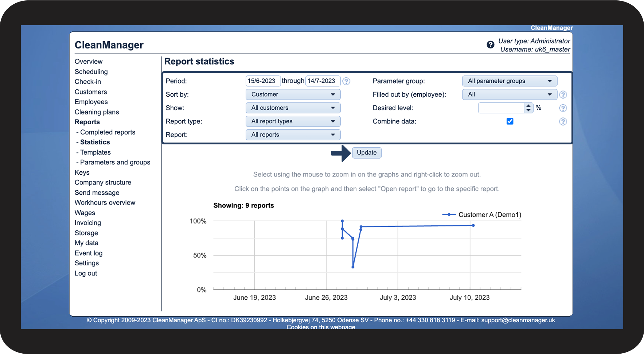Viewport: 644px width, 354px height.
Task: Open help for Filled out by employee
Action: pyautogui.click(x=563, y=95)
